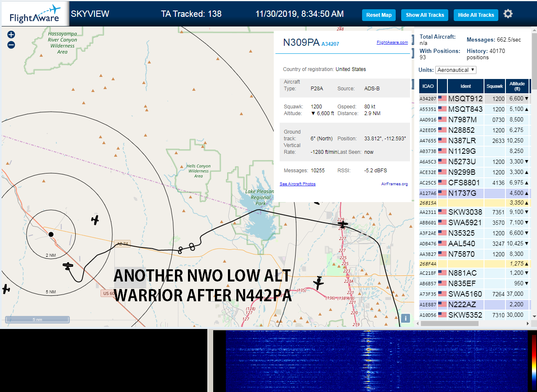The height and width of the screenshot is (392, 537).
Task: Select the N28852 aircraft row
Action: [x=474, y=130]
